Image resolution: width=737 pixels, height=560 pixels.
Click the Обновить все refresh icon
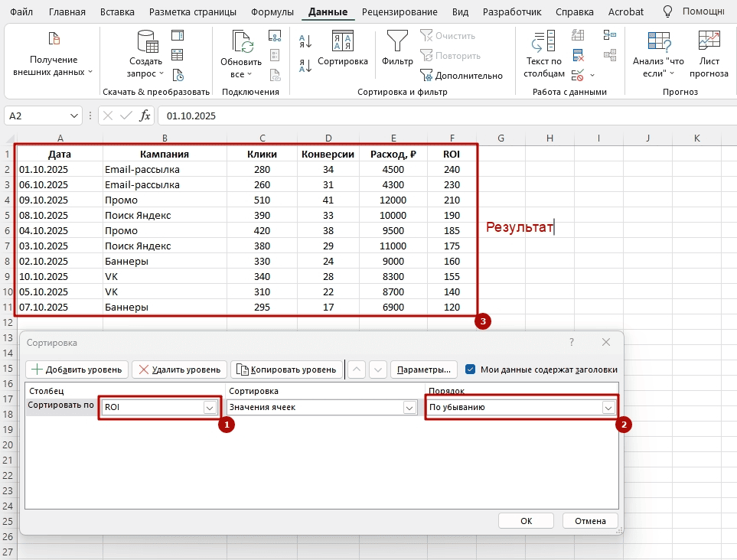click(242, 41)
